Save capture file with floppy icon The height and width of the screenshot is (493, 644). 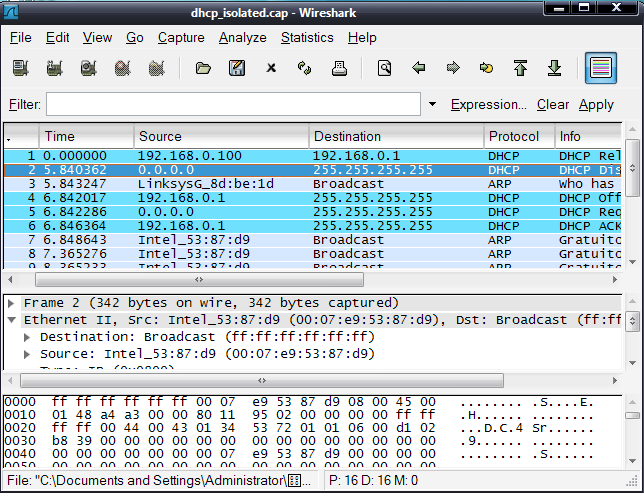click(237, 68)
